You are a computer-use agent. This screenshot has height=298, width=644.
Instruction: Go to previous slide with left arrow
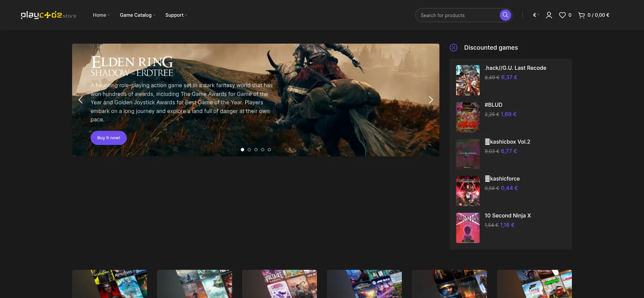point(80,100)
